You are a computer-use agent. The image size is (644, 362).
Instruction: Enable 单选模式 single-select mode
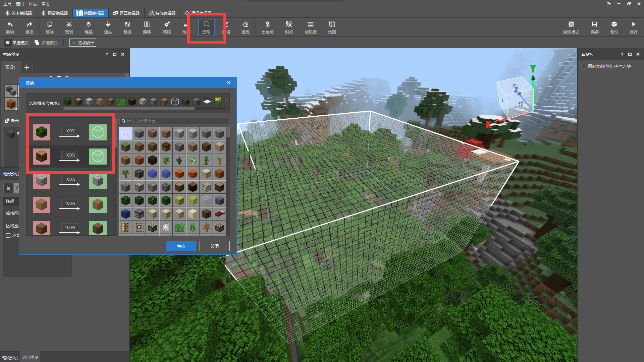(x=17, y=43)
